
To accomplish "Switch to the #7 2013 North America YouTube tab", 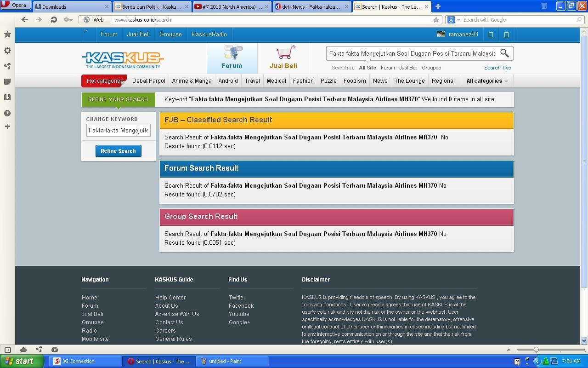I will [232, 6].
